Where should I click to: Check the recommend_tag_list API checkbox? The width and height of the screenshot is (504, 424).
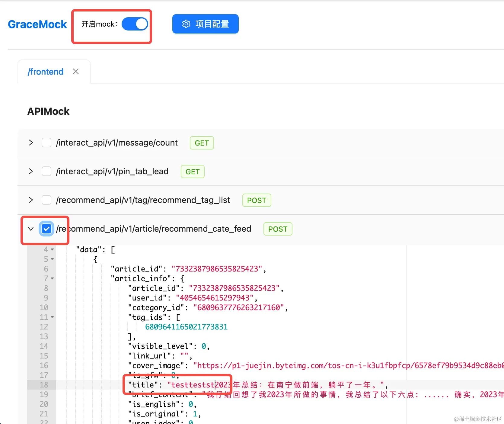pos(46,200)
